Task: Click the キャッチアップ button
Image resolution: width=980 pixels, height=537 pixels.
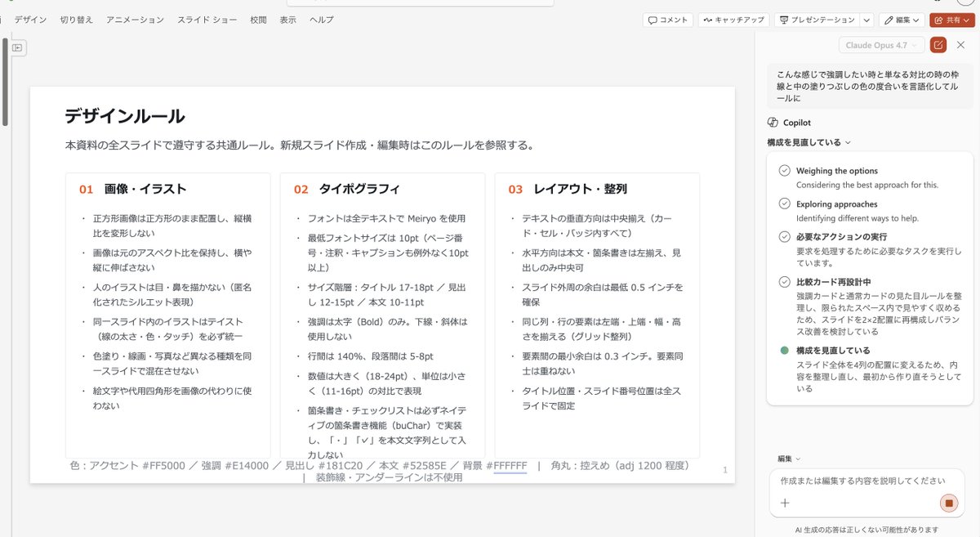Action: click(733, 20)
